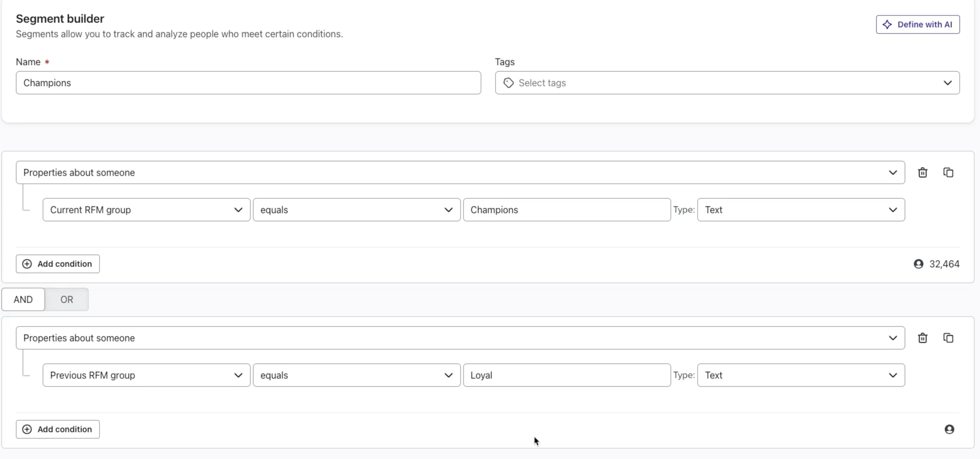
Task: Open the Previous RFM group property dropdown
Action: pyautogui.click(x=146, y=375)
